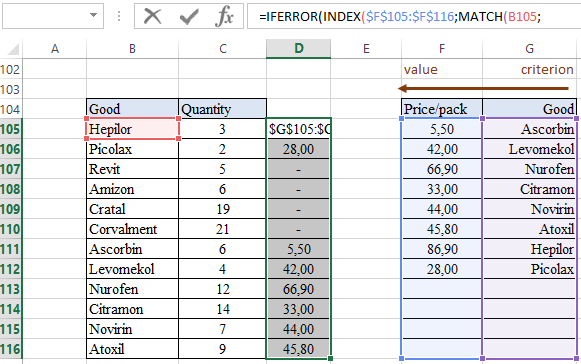Select column G header
This screenshot has height=364, width=581.
(x=529, y=49)
